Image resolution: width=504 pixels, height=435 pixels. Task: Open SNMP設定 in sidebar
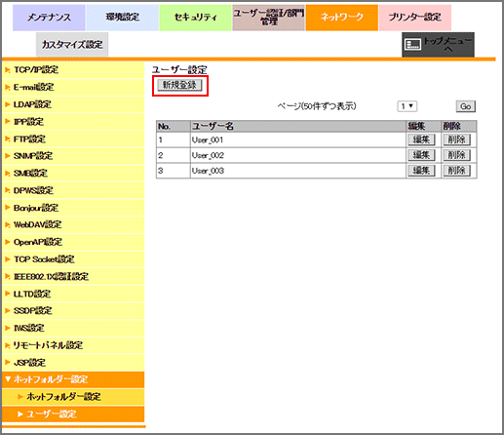73,156
